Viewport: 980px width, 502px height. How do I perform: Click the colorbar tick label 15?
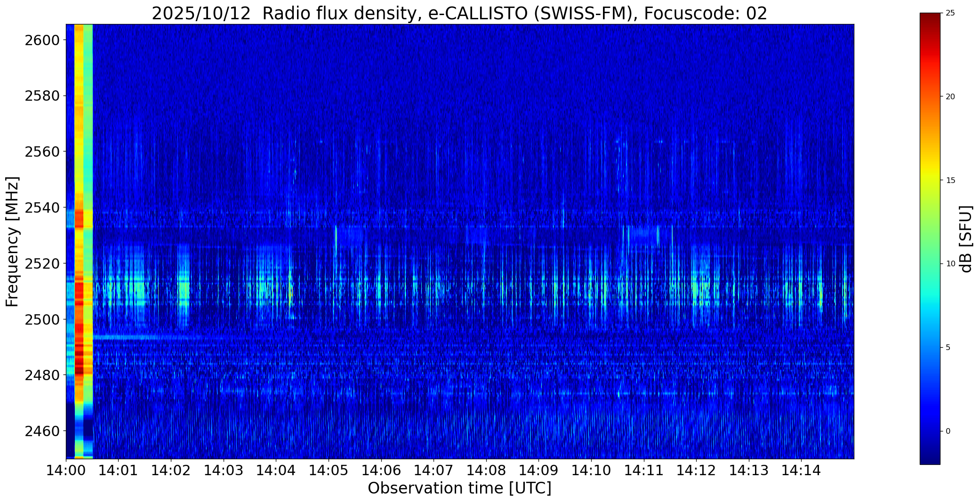pos(950,180)
